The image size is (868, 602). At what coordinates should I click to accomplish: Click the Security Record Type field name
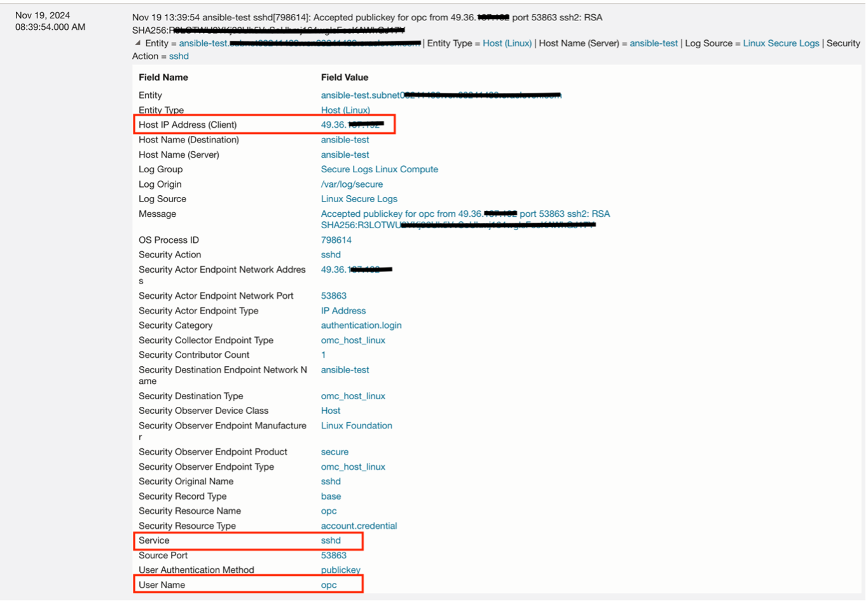pyautogui.click(x=183, y=496)
